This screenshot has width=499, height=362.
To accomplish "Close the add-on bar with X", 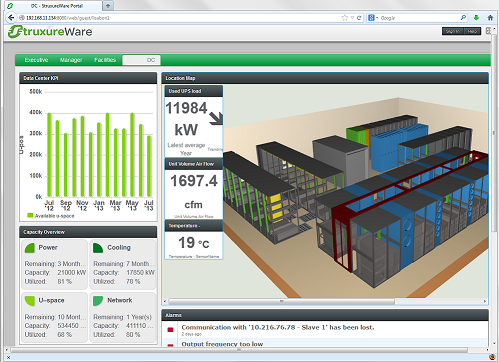I will click(x=8, y=357).
